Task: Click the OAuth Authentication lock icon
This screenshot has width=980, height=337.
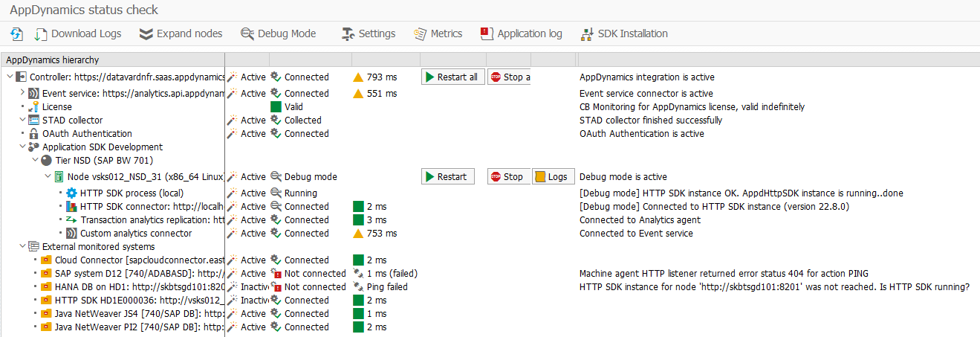Action: (33, 133)
